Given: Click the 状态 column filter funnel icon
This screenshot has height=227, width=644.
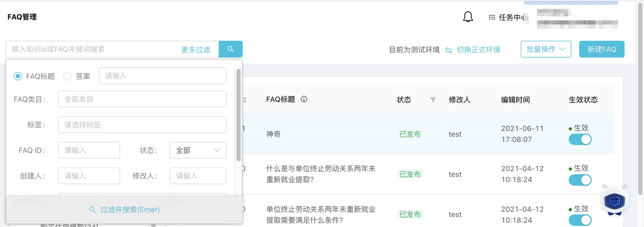Looking at the screenshot, I should click(x=433, y=100).
